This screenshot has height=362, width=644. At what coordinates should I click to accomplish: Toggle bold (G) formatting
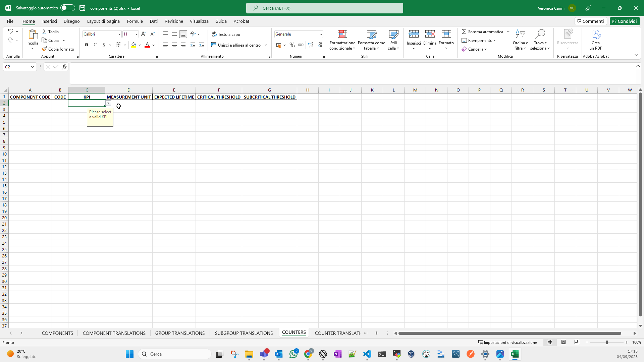(87, 45)
